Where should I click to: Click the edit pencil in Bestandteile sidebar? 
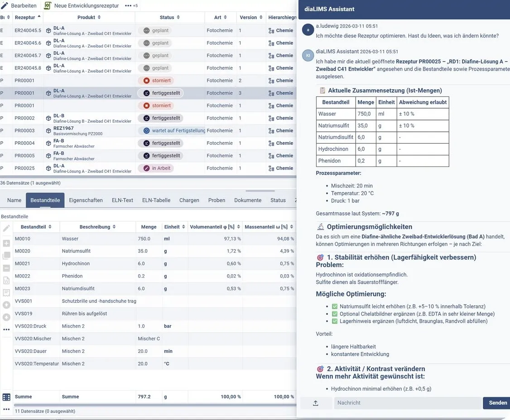(x=6, y=229)
